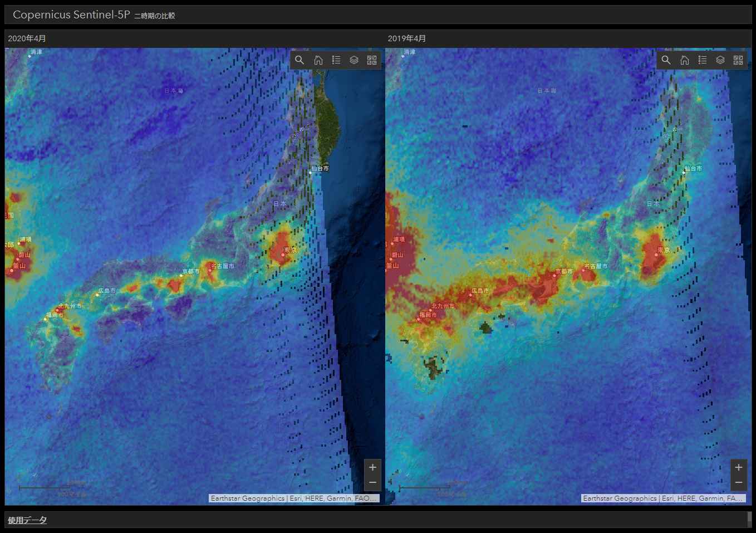Zoom out on the 2019年4月 map

point(739,482)
